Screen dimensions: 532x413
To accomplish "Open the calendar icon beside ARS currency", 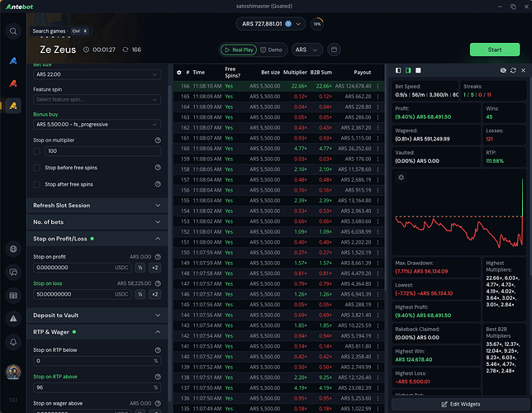I will (x=334, y=50).
